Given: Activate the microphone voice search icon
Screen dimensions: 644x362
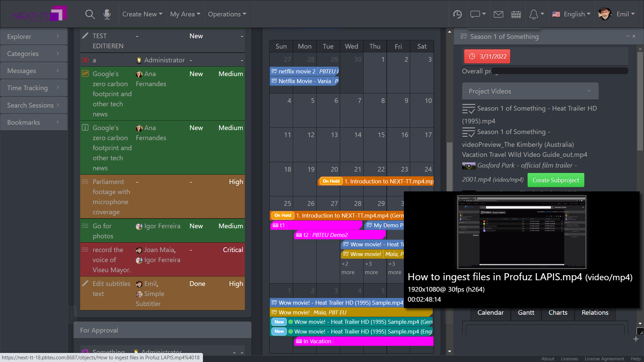Looking at the screenshot, I should point(107,14).
